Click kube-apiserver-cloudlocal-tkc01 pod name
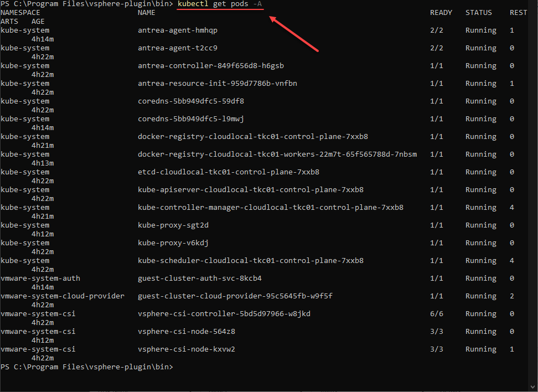This screenshot has width=538, height=392. pyautogui.click(x=251, y=190)
